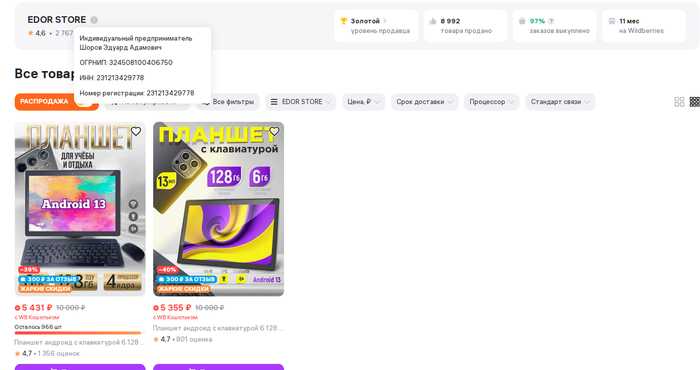Open the yellow-purple tablet with keyboard image
Image resolution: width=700 pixels, height=370 pixels.
click(218, 208)
